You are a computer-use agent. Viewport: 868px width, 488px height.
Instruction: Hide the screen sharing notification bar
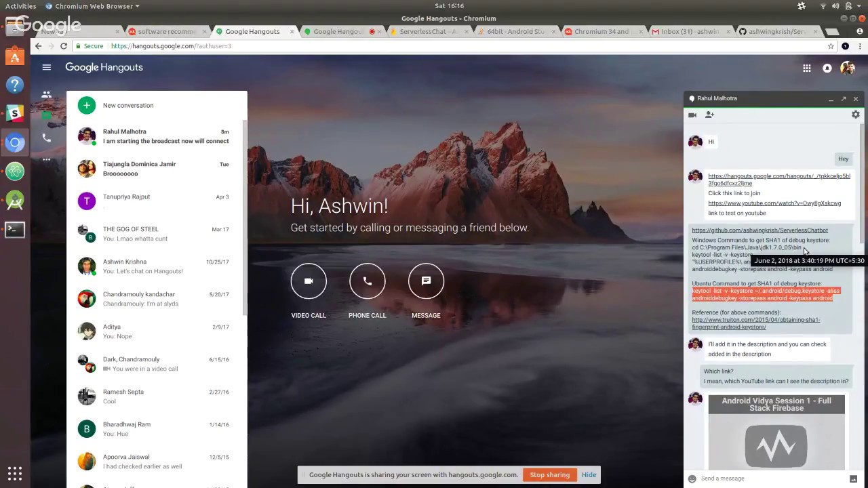(589, 475)
